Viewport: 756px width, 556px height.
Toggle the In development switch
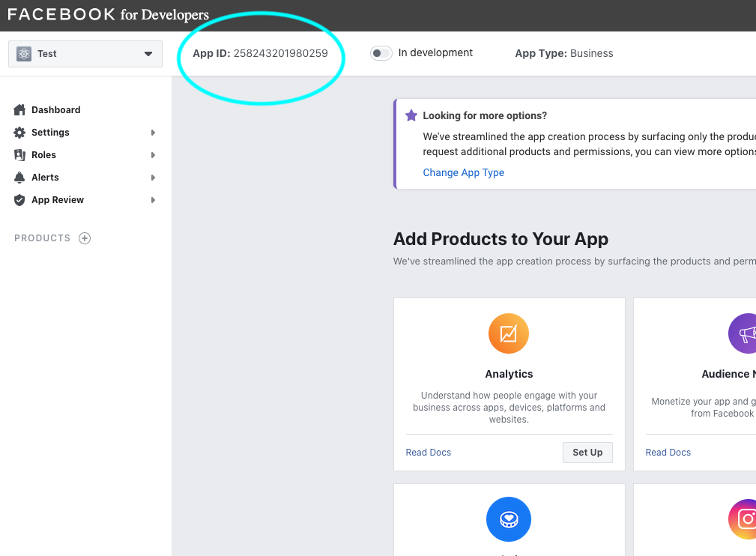pyautogui.click(x=381, y=53)
